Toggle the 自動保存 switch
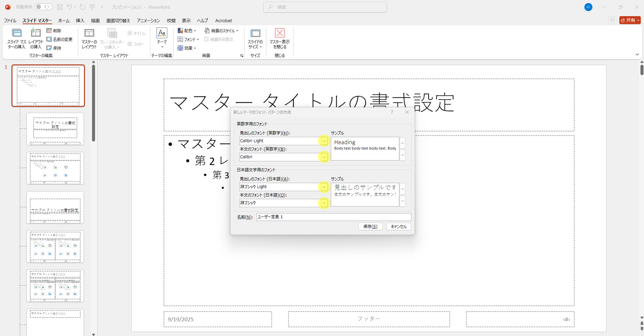 tap(43, 7)
